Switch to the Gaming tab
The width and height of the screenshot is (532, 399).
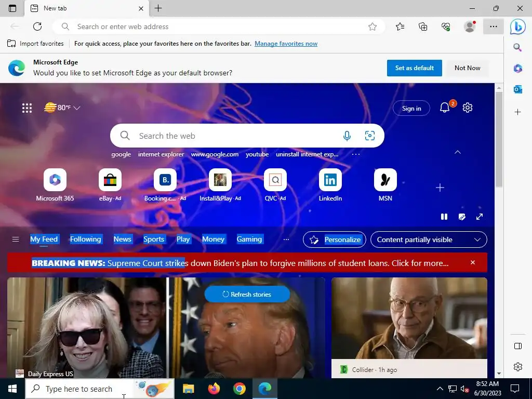point(249,239)
